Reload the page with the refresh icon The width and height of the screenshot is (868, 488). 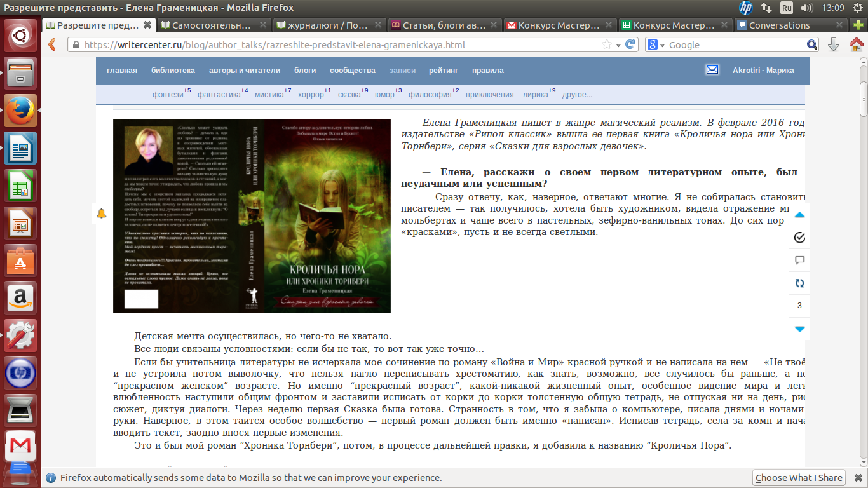(x=630, y=44)
